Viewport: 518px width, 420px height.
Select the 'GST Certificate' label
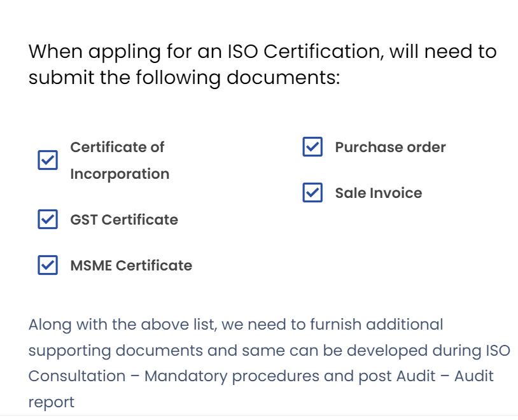[x=124, y=220]
